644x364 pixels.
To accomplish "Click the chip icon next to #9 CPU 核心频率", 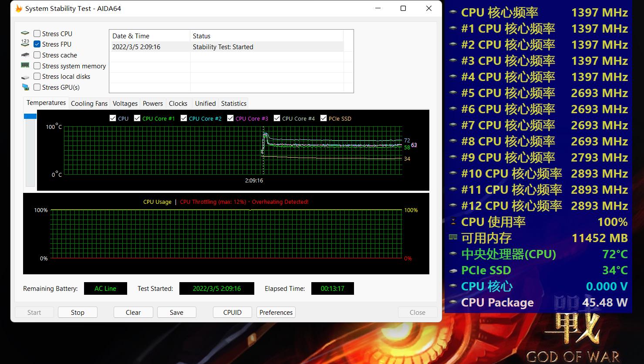I will 453,158.
